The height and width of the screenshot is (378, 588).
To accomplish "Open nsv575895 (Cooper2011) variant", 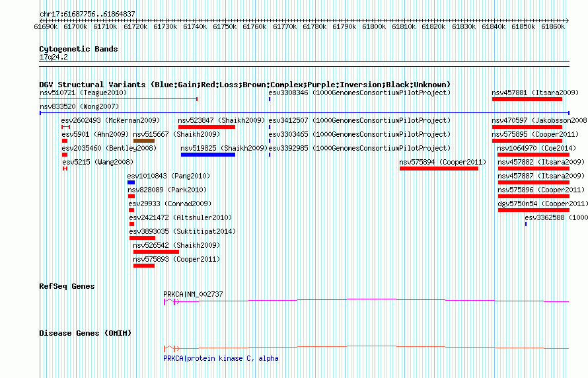I will 535,134.
